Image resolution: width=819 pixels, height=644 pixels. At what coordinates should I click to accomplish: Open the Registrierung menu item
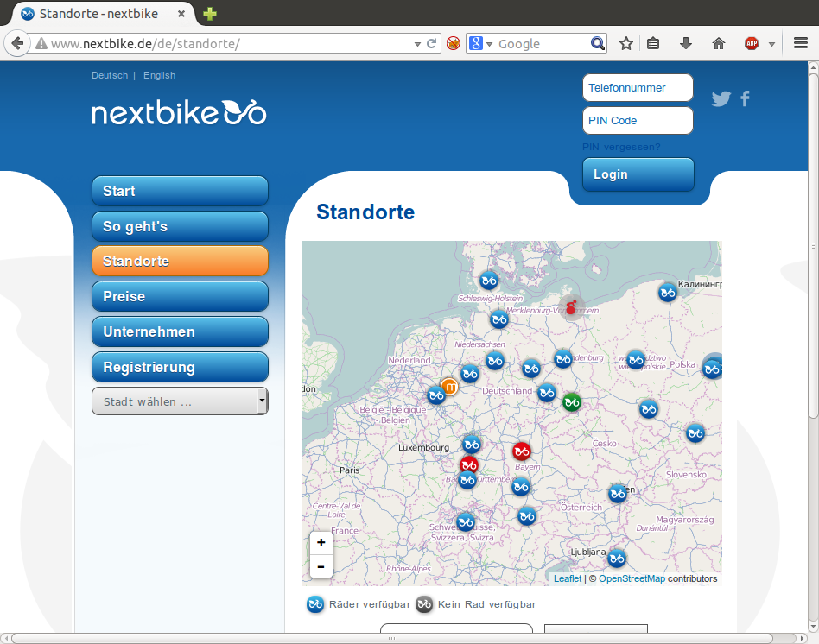tap(181, 368)
